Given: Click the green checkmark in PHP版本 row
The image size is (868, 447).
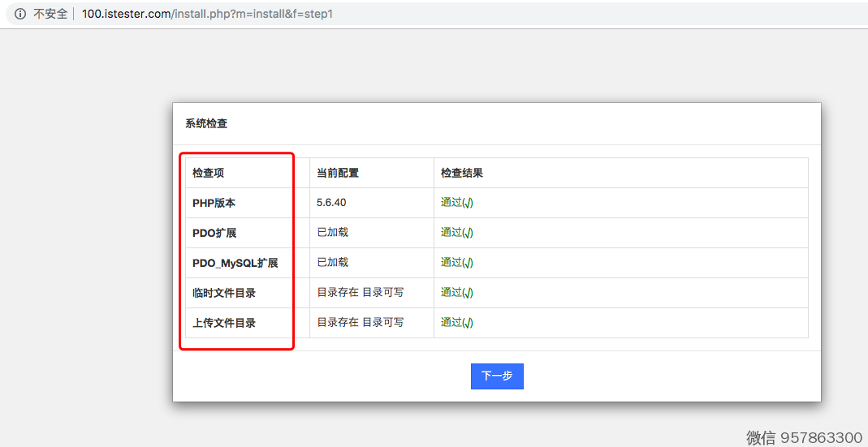Looking at the screenshot, I should (x=468, y=203).
